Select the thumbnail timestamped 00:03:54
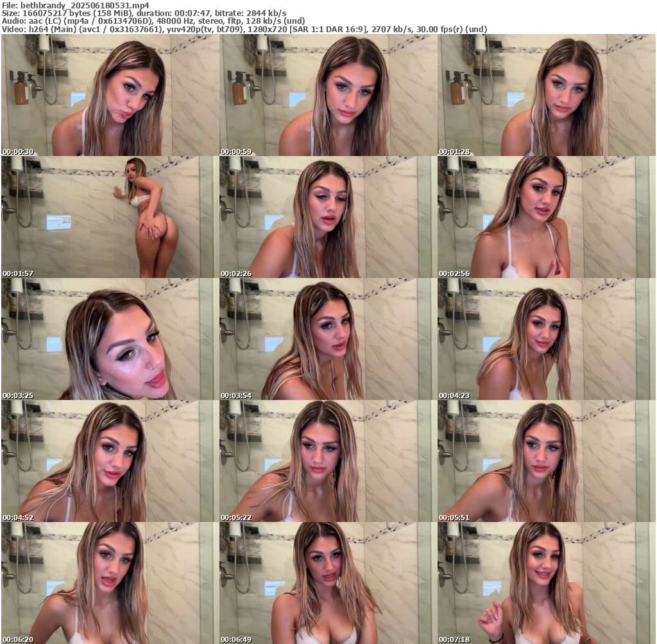Image resolution: width=657 pixels, height=644 pixels. 328,339
